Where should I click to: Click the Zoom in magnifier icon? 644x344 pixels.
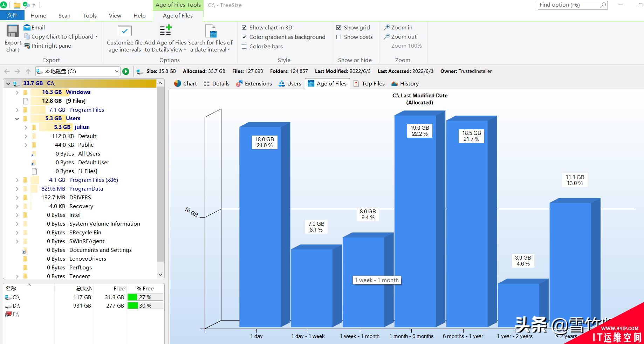click(386, 27)
